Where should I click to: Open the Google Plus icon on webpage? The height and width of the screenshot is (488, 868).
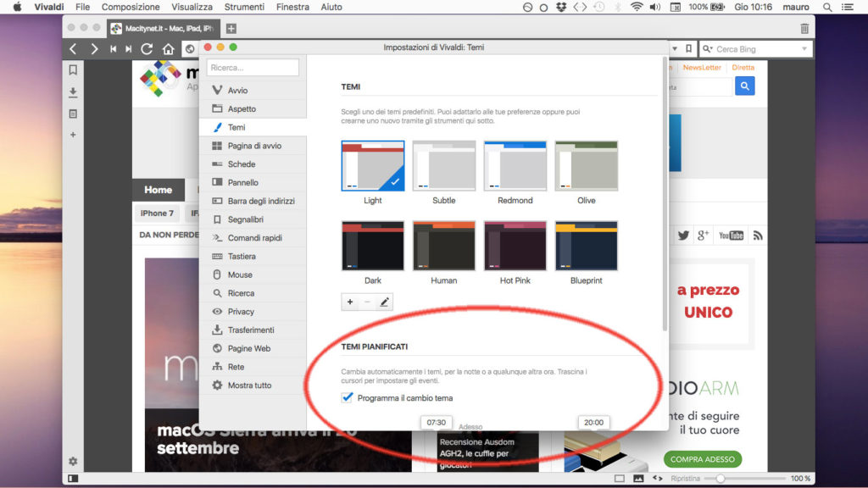[x=703, y=236]
